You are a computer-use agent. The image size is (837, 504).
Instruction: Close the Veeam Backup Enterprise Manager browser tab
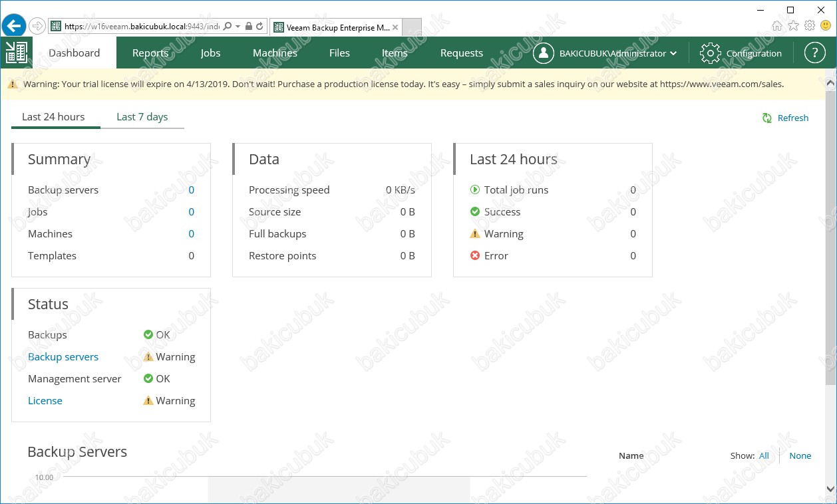[x=395, y=27]
